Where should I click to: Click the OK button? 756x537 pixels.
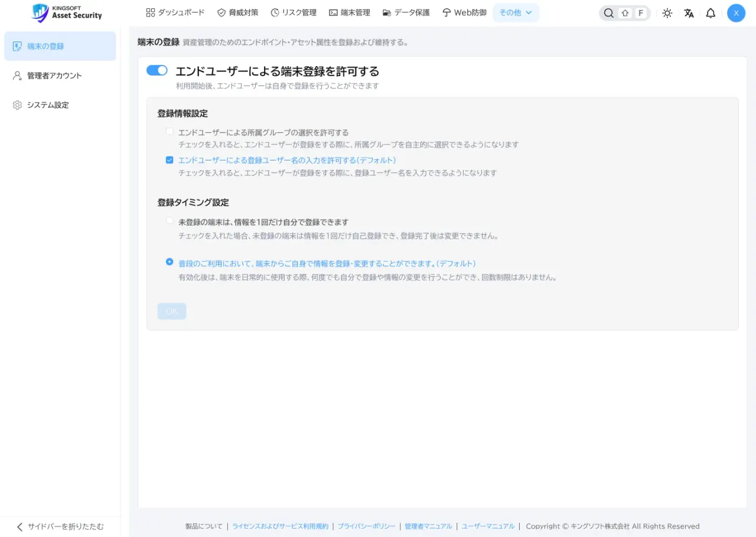[172, 311]
